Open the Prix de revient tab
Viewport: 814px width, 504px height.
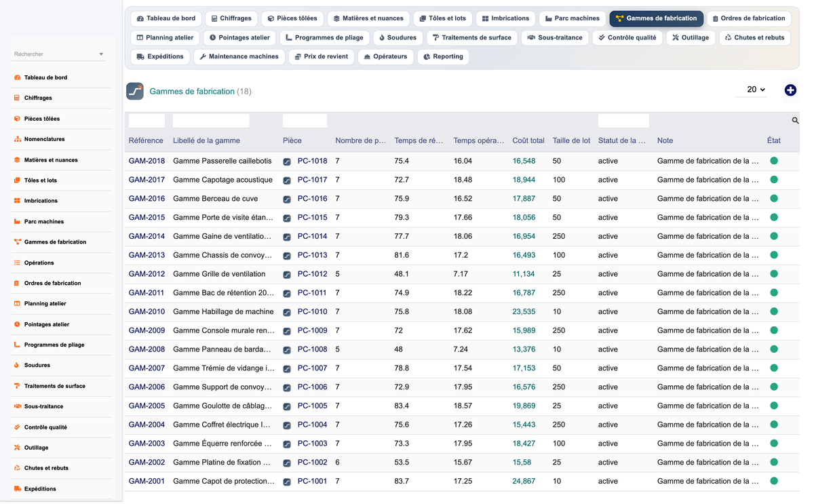point(321,56)
